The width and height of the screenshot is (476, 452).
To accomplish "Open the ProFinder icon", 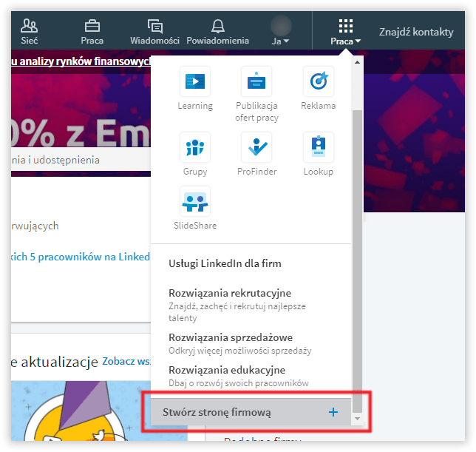I will [x=256, y=147].
